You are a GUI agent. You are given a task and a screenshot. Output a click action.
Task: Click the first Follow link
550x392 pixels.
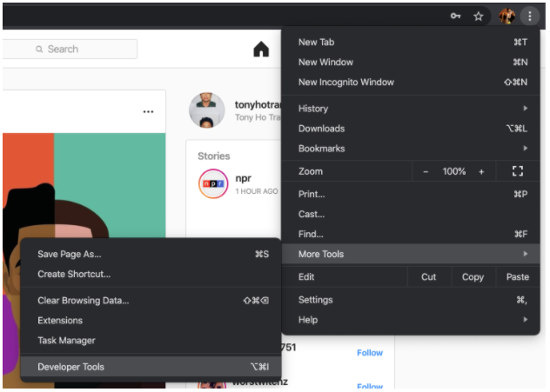[x=369, y=353]
